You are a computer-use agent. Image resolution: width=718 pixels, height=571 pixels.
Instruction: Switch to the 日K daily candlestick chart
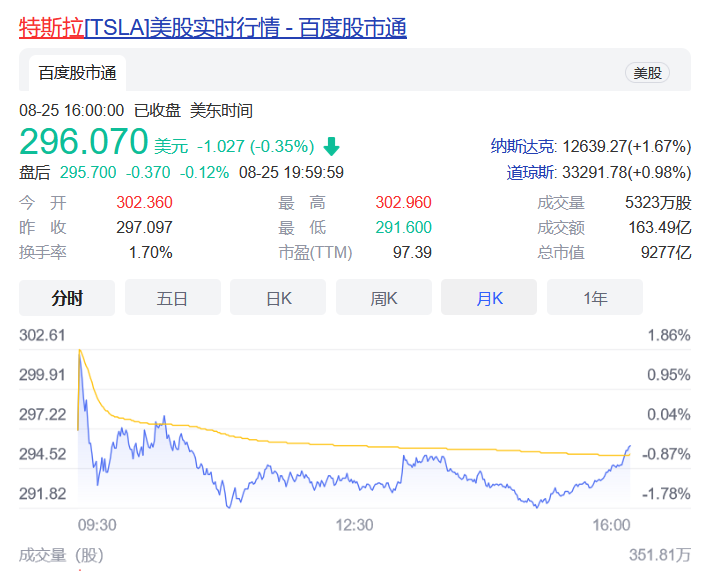click(278, 297)
